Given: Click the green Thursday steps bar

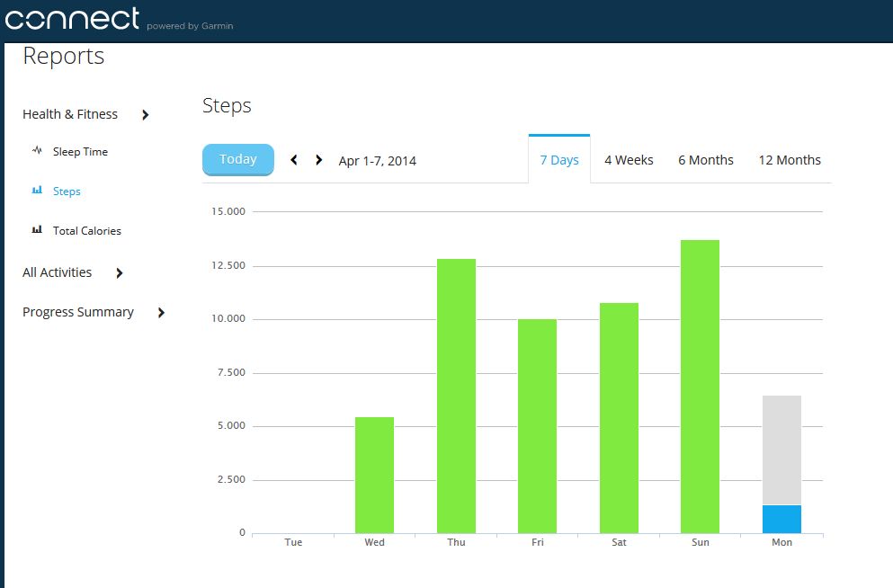Looking at the screenshot, I should pos(456,396).
